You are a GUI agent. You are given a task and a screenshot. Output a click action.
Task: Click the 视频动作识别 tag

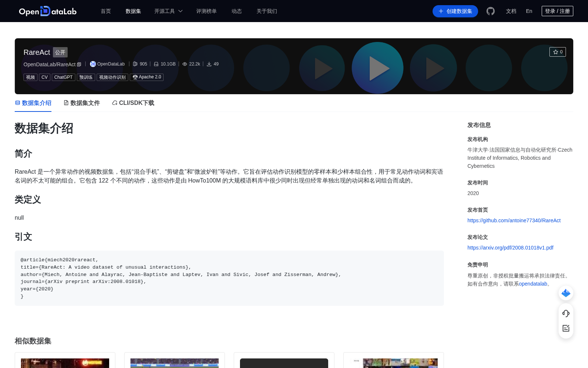(112, 77)
